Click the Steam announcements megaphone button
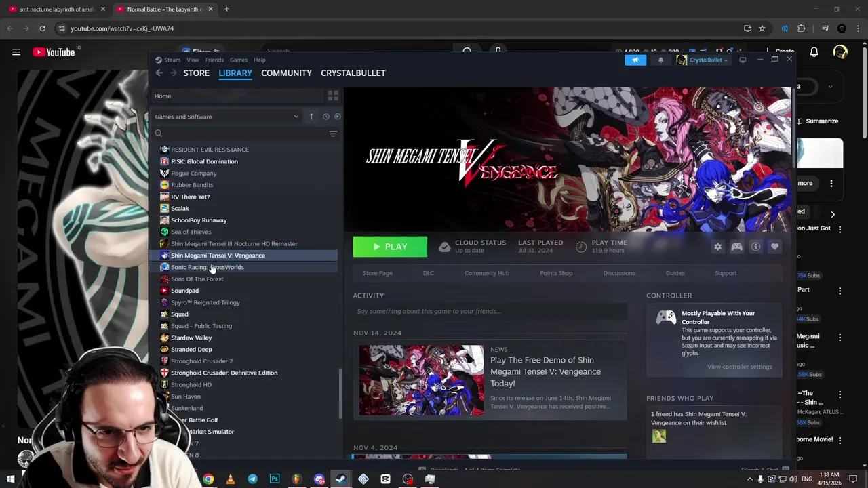The height and width of the screenshot is (488, 868). (635, 60)
